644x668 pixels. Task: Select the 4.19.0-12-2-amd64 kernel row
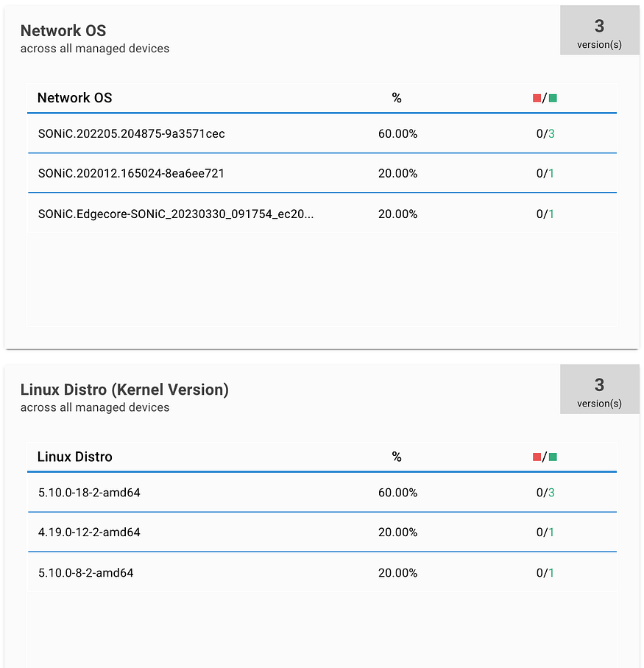click(322, 532)
